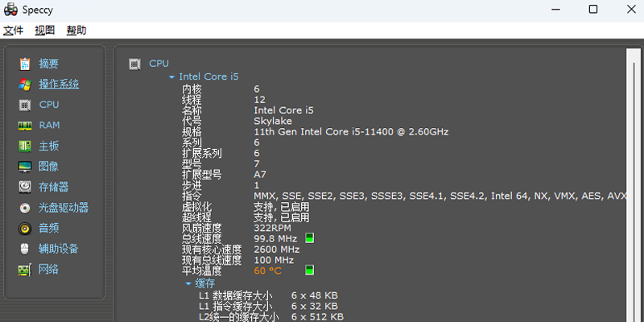Open the 操作系统 section

(x=59, y=85)
